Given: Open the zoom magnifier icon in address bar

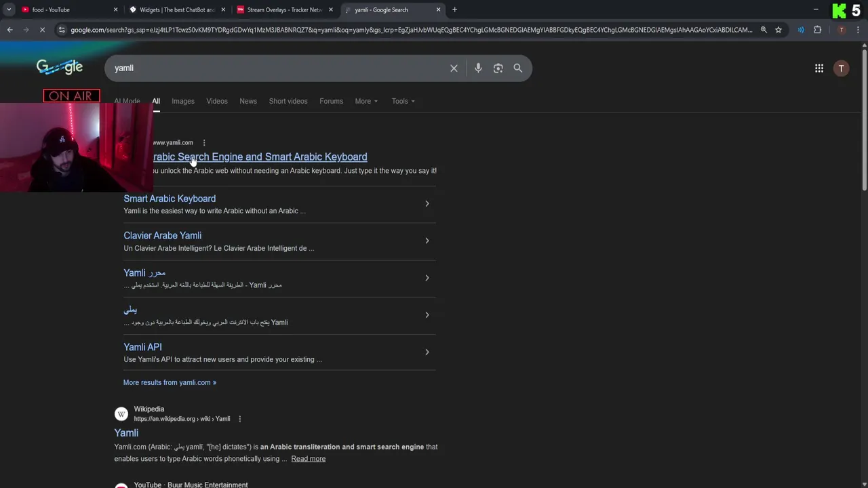Looking at the screenshot, I should 764,30.
